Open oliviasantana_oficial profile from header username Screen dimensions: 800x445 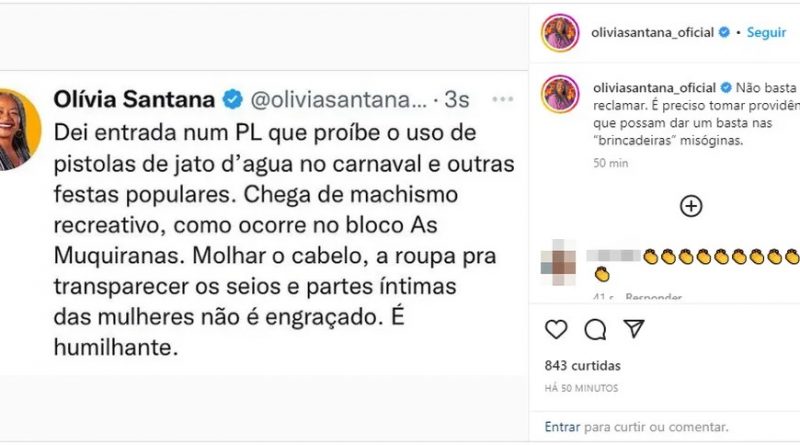point(653,32)
